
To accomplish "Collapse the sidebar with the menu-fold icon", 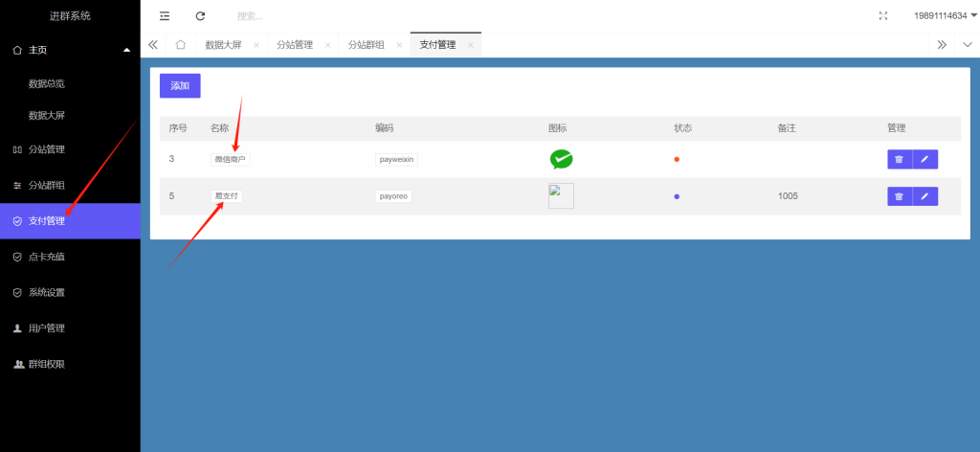I will (x=165, y=16).
